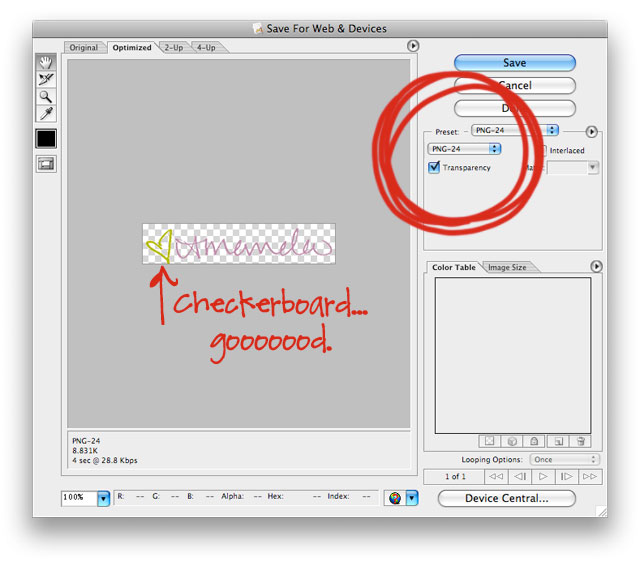This screenshot has height=562, width=640.
Task: Go to next animation frame
Action: click(x=567, y=476)
